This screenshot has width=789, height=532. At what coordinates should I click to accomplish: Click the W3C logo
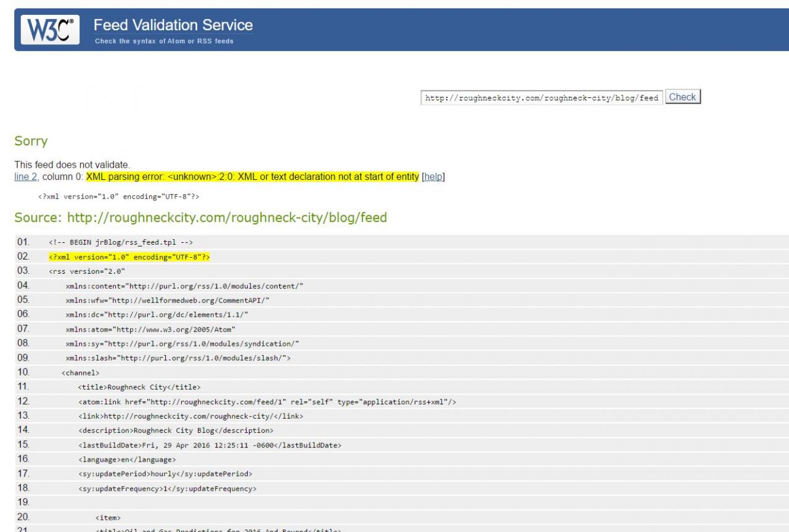click(50, 30)
